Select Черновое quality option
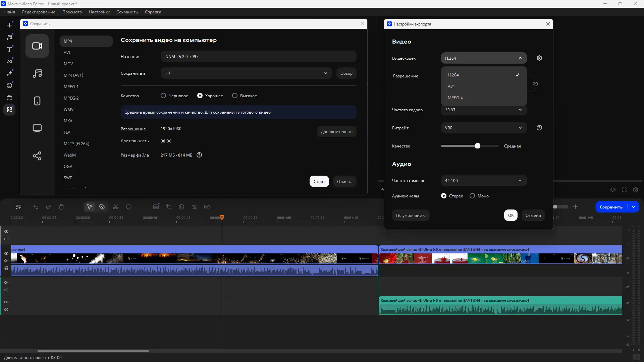The height and width of the screenshot is (362, 644). tap(163, 96)
